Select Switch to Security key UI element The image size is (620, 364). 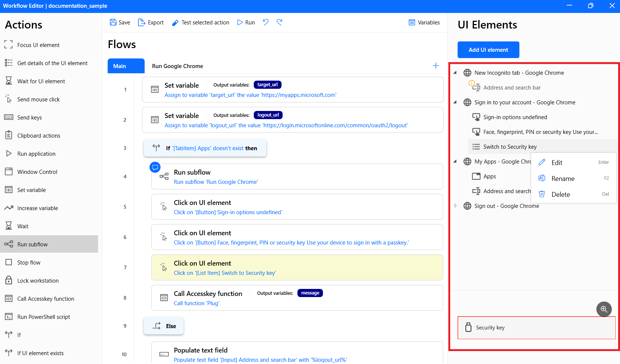coord(510,147)
